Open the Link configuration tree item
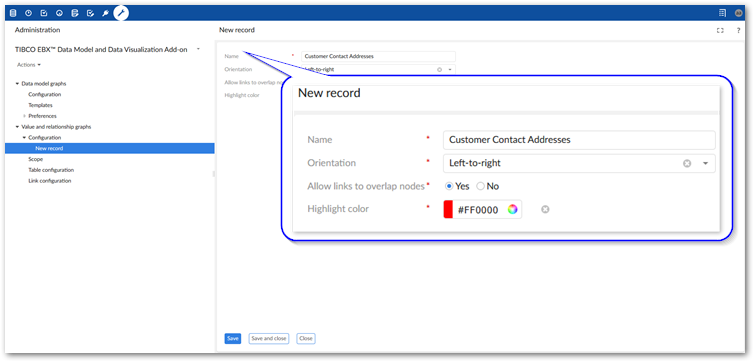Viewport: 754px width, 362px height. click(50, 181)
